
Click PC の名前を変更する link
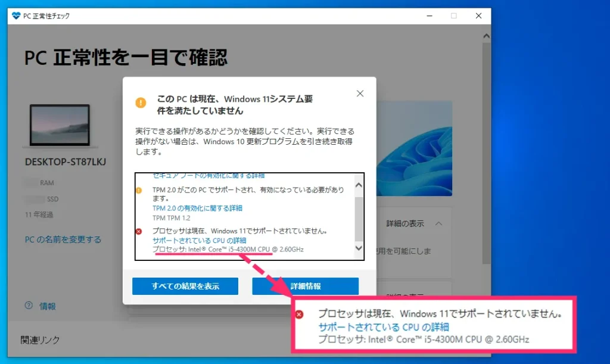pyautogui.click(x=63, y=239)
